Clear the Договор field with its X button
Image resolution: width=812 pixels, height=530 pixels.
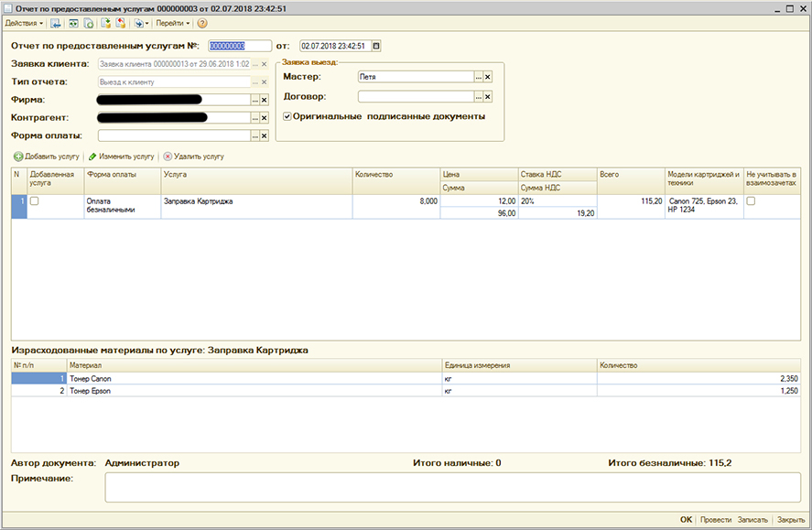pos(488,97)
